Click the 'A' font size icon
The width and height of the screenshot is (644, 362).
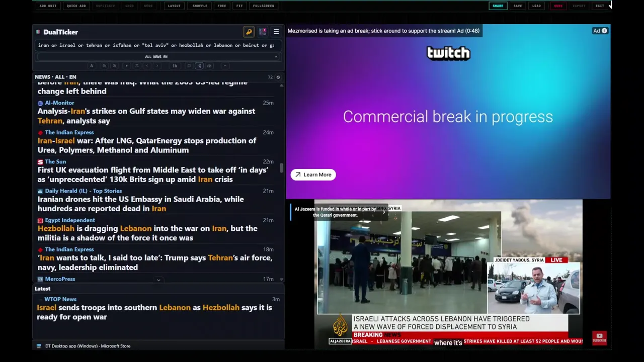point(92,66)
